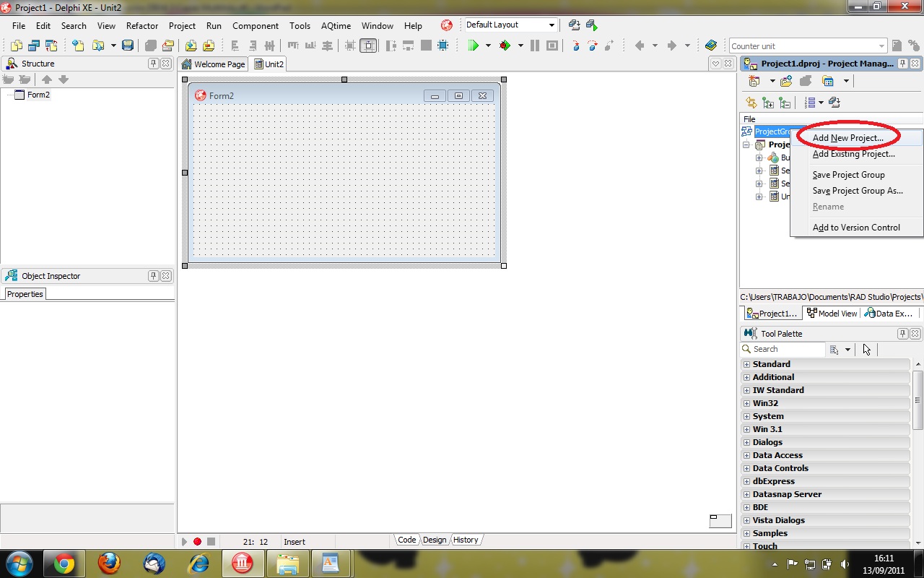Pin the Structure panel
The width and height of the screenshot is (924, 578).
[x=153, y=64]
